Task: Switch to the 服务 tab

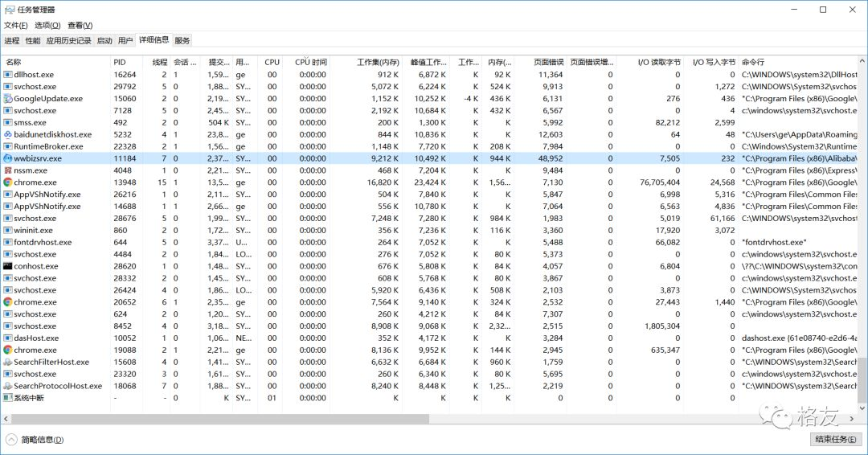Action: (x=182, y=40)
